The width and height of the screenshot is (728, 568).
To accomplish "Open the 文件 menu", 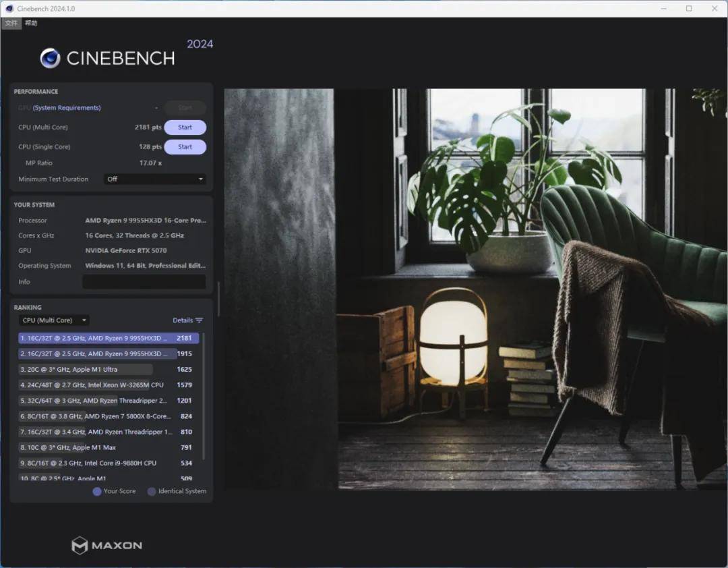I will (11, 23).
